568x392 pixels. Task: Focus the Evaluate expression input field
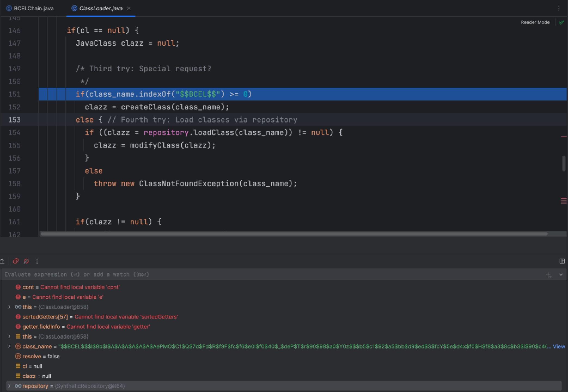tap(272, 274)
